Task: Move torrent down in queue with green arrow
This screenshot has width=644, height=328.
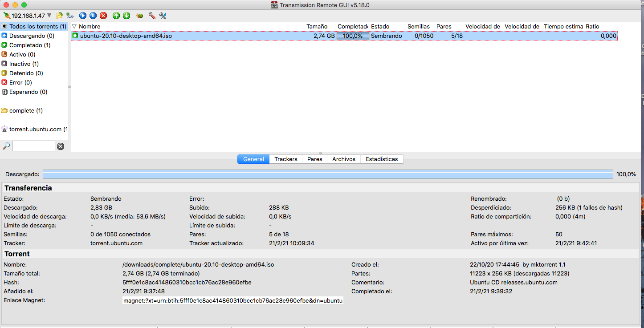Action: (x=126, y=16)
